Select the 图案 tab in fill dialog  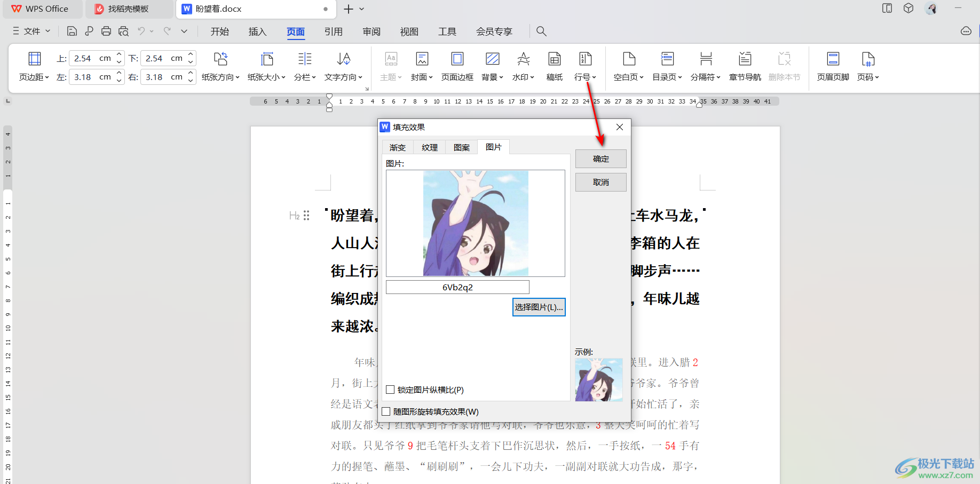coord(462,147)
